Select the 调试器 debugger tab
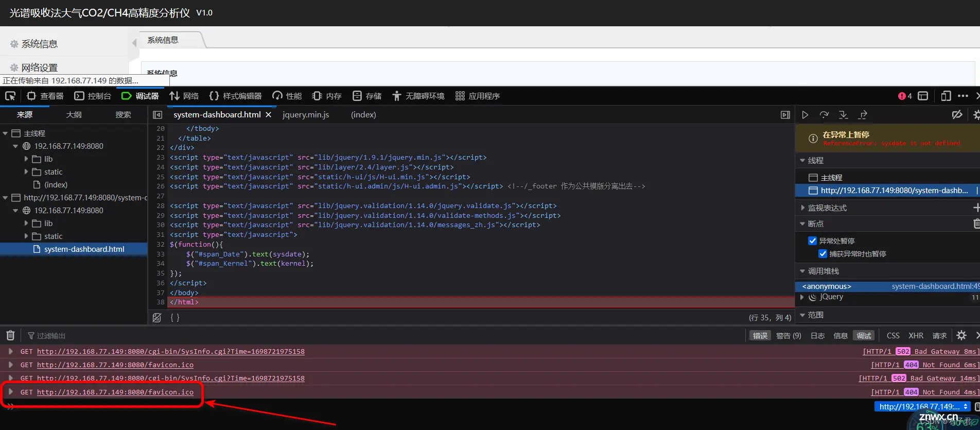The height and width of the screenshot is (430, 980). [x=140, y=96]
